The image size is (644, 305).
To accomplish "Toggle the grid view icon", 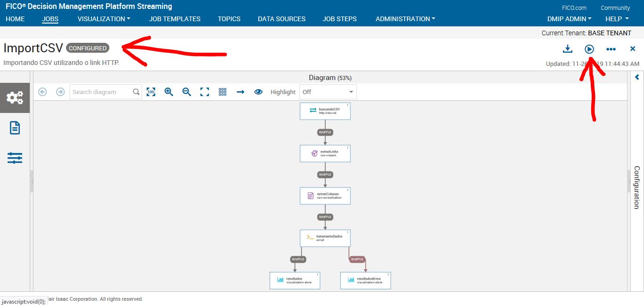I will pos(222,92).
